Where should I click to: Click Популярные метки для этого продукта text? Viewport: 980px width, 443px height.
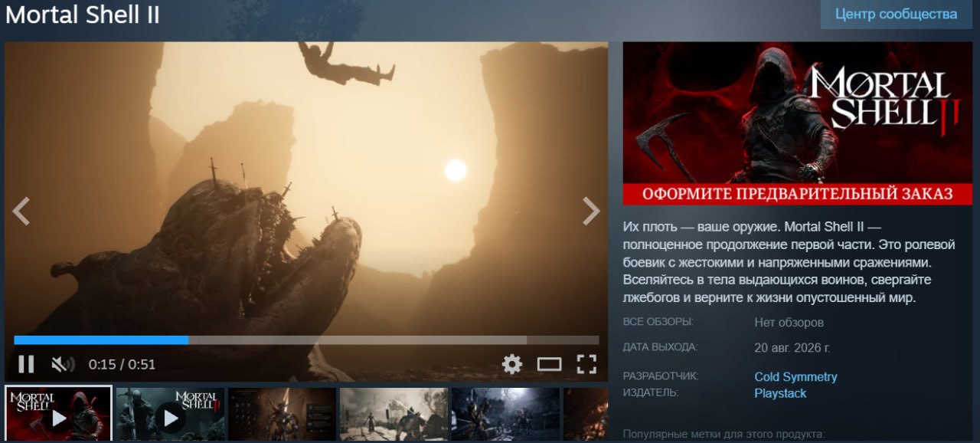724,435
